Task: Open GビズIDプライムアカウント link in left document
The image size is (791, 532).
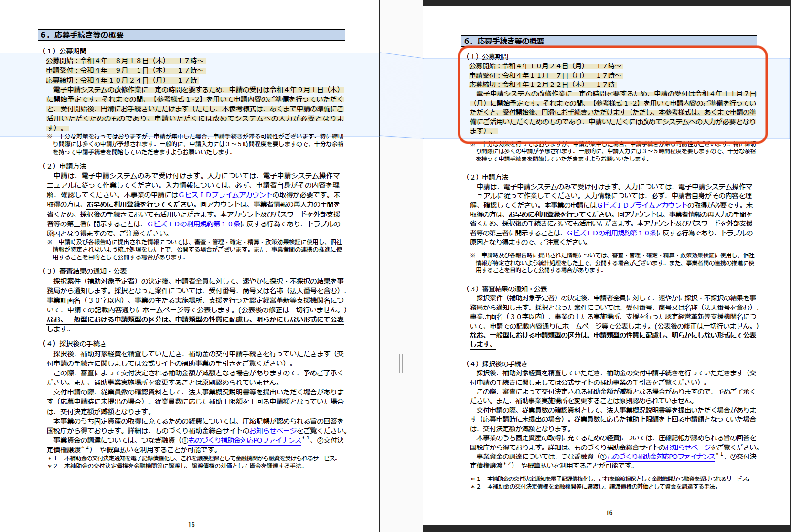Action: 225,195
